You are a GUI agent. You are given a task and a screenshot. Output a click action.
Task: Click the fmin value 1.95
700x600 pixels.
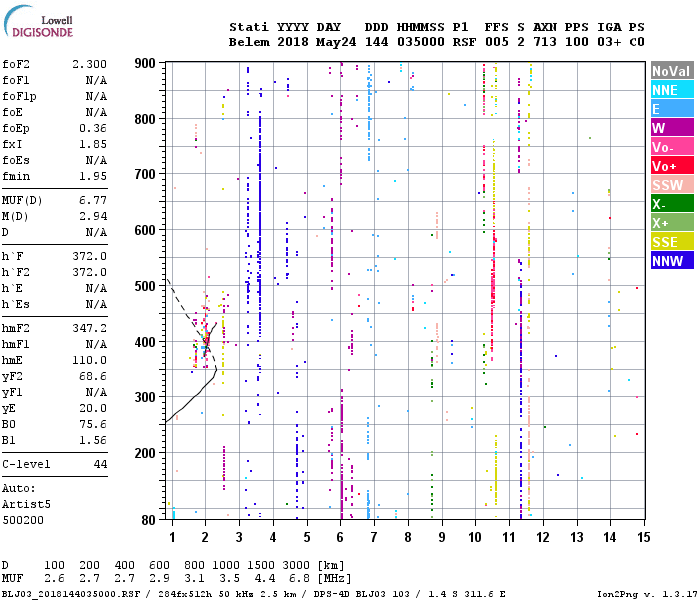tap(93, 176)
